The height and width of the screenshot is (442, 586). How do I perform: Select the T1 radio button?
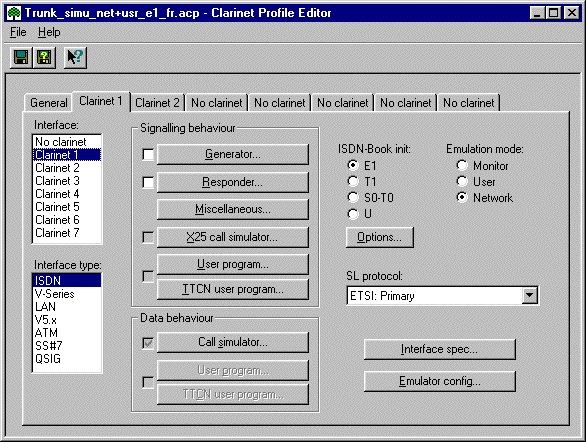(x=353, y=181)
